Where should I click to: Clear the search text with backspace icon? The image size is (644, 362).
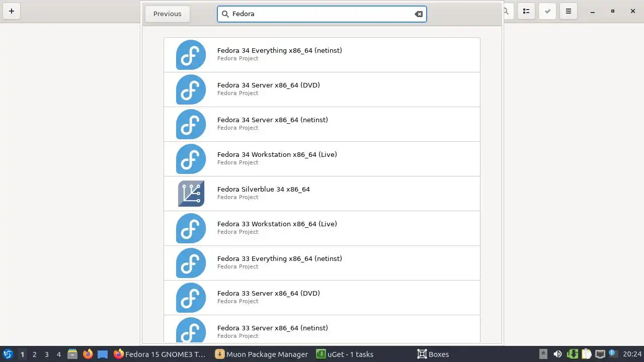pos(419,14)
